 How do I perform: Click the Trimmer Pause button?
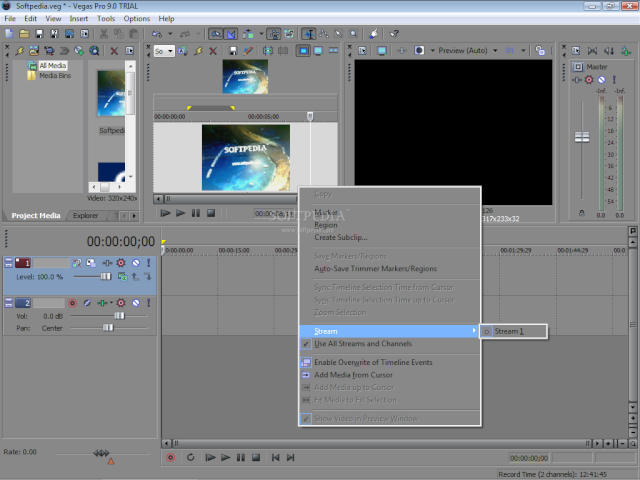click(x=196, y=213)
